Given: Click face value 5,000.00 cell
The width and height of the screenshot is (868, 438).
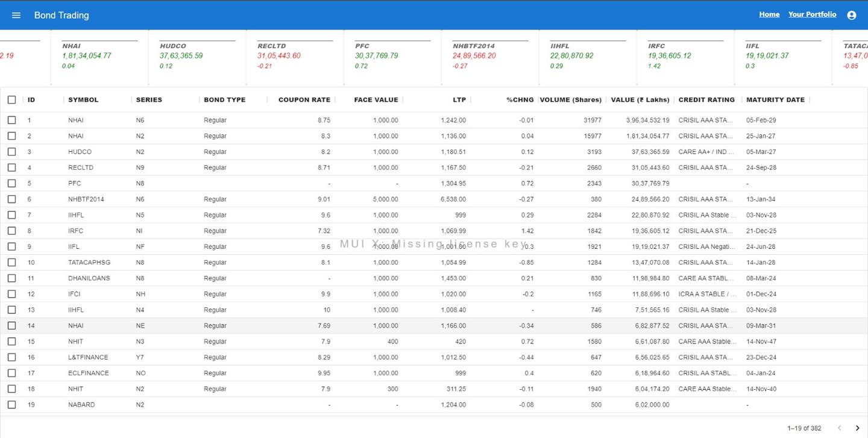Looking at the screenshot, I should (385, 199).
